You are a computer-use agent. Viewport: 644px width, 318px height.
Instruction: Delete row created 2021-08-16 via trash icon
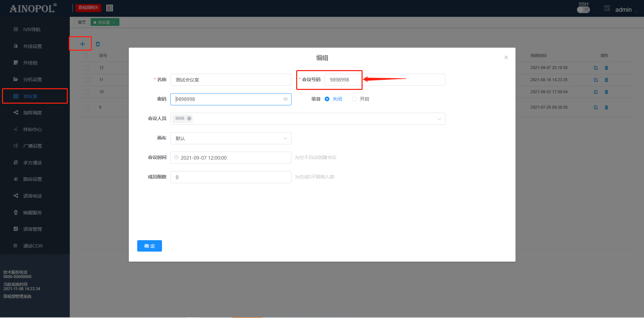[606, 80]
